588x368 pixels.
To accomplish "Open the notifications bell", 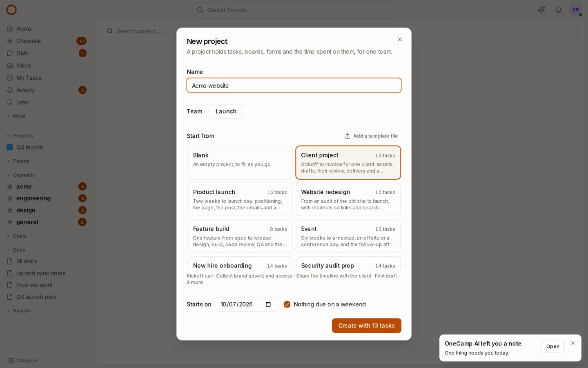I will tap(558, 10).
